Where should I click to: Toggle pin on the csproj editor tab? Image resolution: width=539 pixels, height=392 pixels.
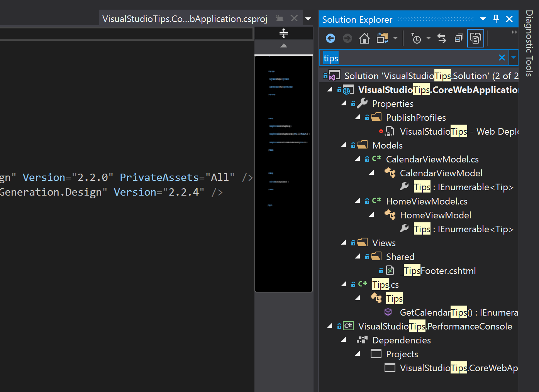279,18
